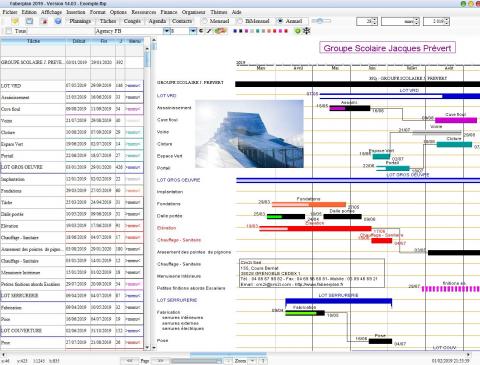Click the orange Fondations Gantt bar
The width and height of the screenshot is (480, 365).
click(x=309, y=204)
